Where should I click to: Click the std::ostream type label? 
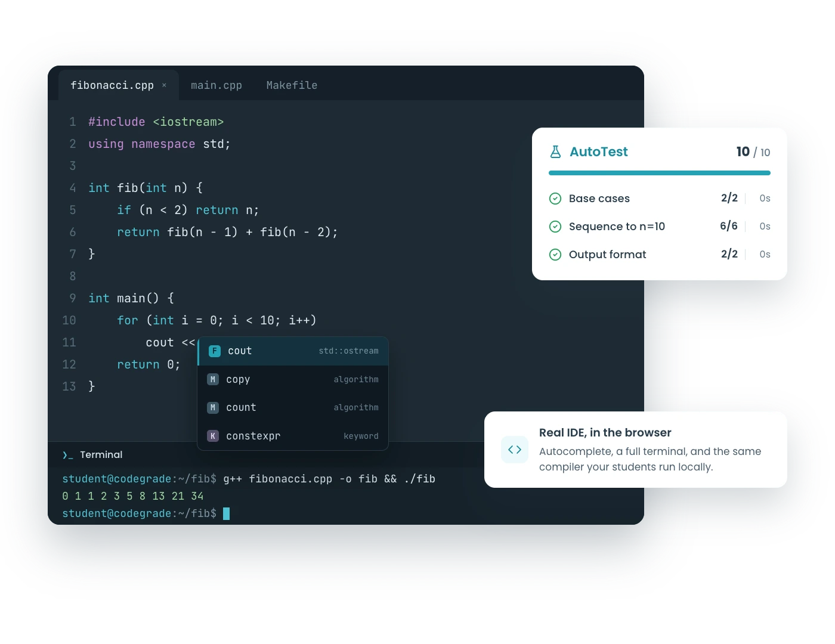pos(348,351)
